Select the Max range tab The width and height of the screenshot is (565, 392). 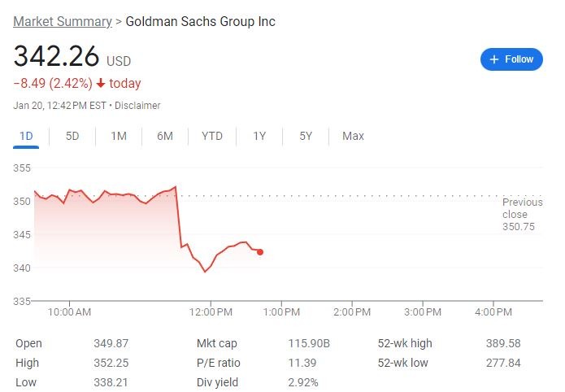point(353,136)
